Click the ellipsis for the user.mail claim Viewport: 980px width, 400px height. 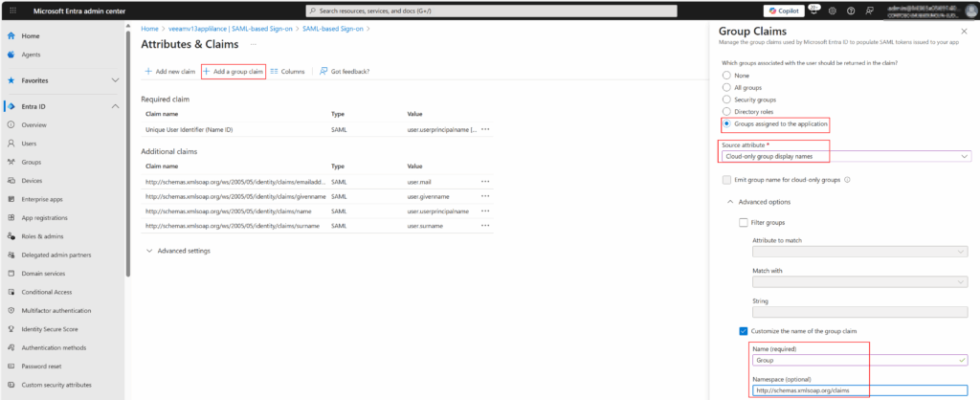[x=485, y=181]
